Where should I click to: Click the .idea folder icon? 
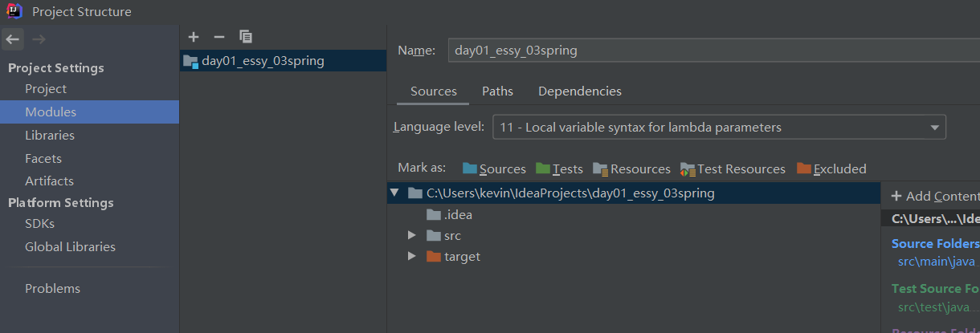point(434,215)
